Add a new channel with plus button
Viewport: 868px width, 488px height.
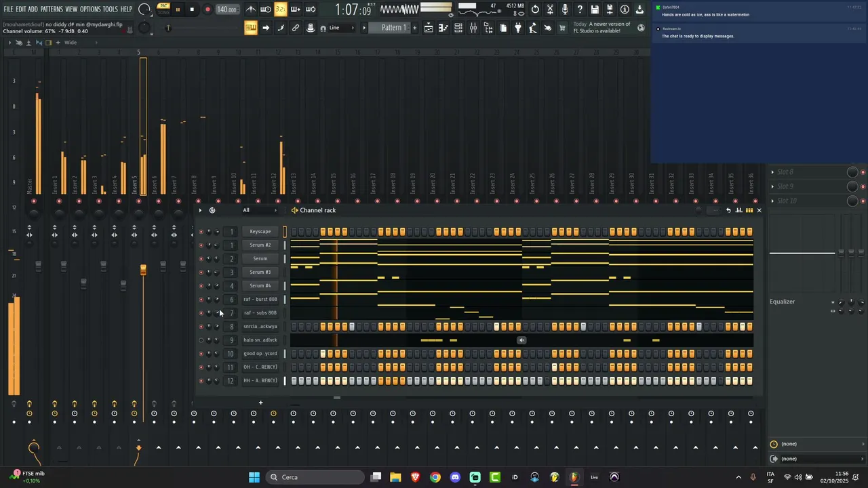[260, 403]
